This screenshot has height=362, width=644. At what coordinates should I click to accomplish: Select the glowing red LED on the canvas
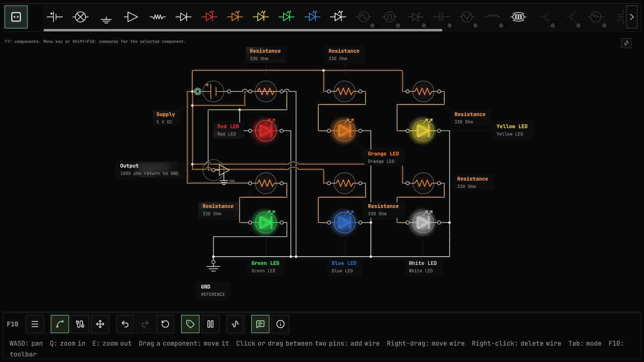click(x=266, y=131)
